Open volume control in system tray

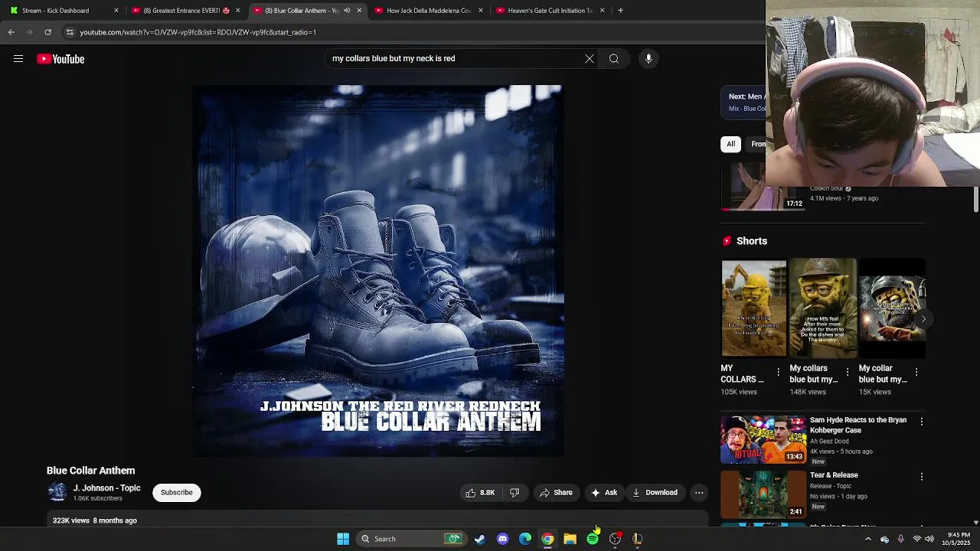pos(929,539)
